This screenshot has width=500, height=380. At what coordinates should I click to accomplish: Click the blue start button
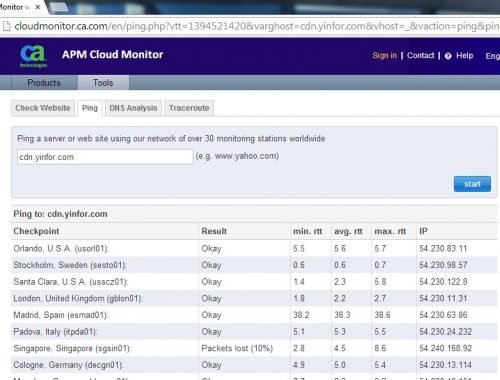472,184
